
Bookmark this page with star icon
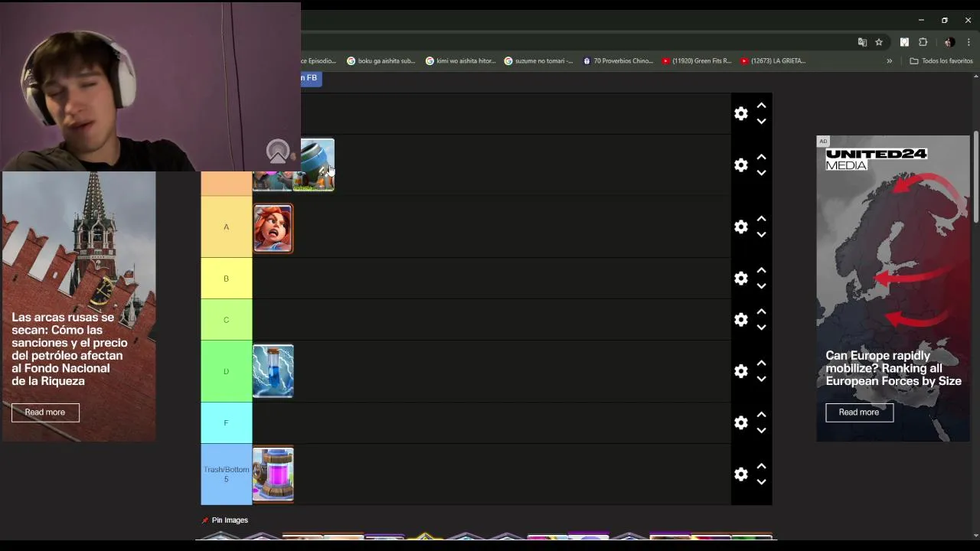879,42
